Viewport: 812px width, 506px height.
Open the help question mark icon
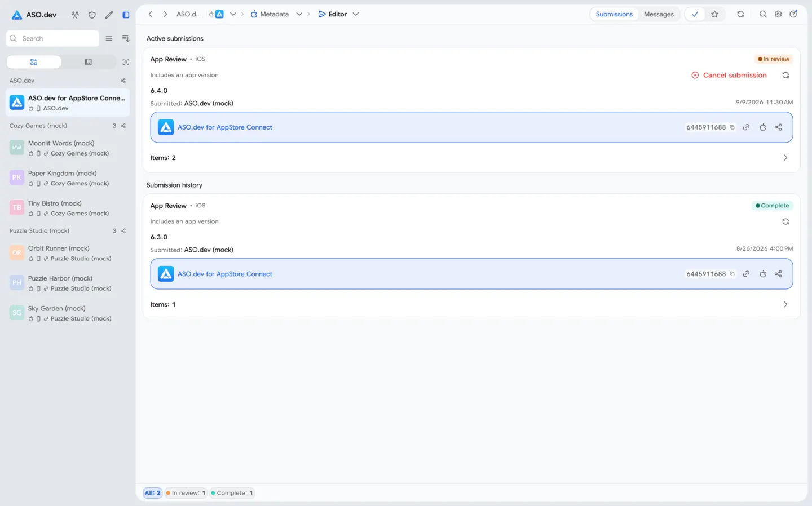[793, 14]
